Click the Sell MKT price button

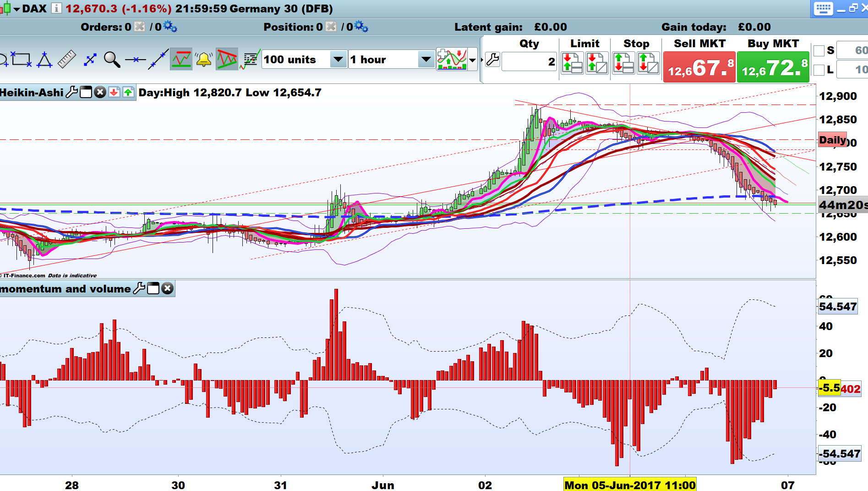pyautogui.click(x=699, y=67)
